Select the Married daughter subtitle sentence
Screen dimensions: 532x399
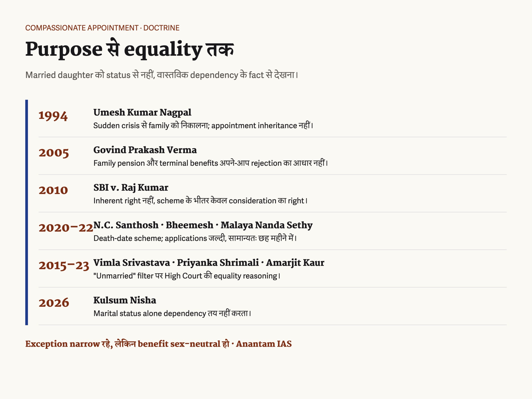162,75
